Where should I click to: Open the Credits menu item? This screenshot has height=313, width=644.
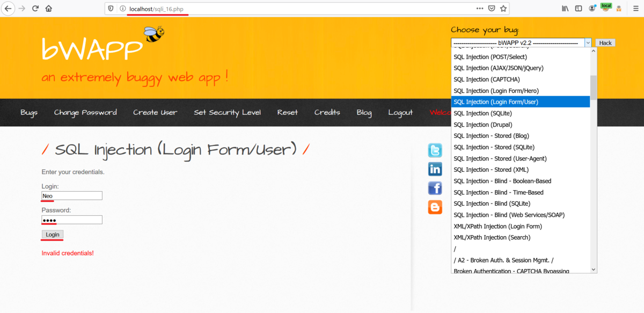(x=327, y=113)
